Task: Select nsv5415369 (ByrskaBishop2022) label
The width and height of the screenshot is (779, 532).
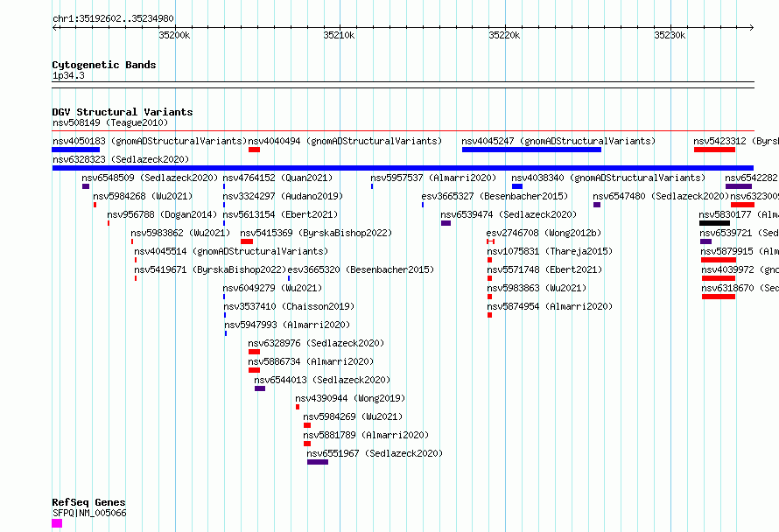Action: 316,233
